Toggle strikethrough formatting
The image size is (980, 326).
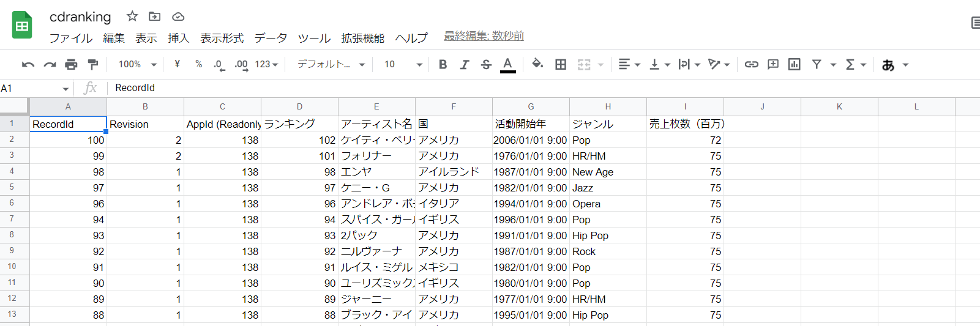pos(486,64)
